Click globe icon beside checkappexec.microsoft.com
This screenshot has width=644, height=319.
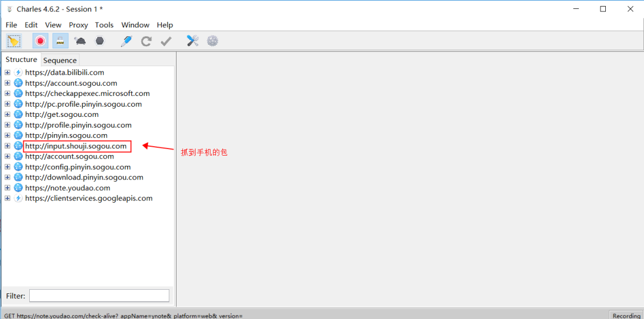tap(18, 94)
